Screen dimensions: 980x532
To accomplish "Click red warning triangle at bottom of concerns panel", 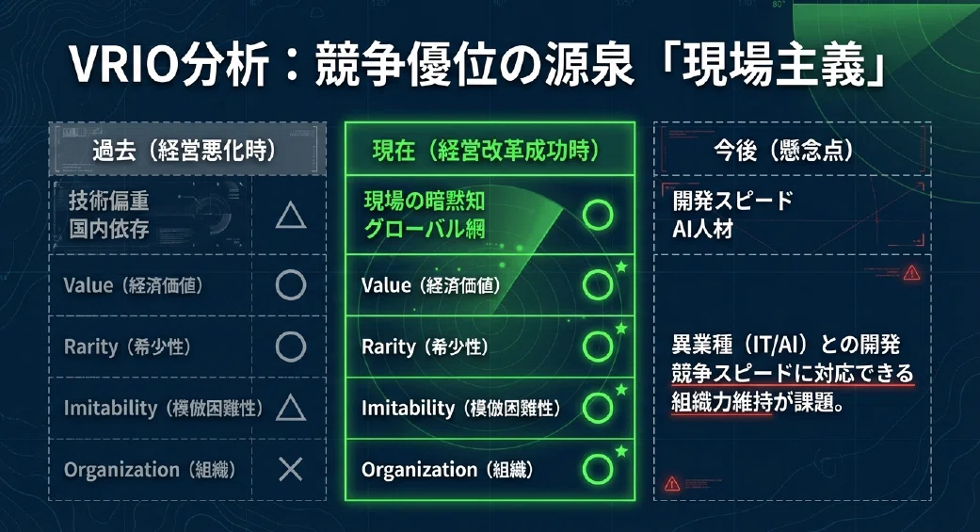I will pyautogui.click(x=672, y=483).
